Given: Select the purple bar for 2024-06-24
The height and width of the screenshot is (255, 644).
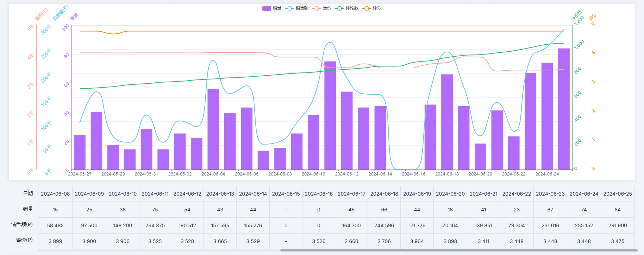Looking at the screenshot, I should [x=547, y=116].
